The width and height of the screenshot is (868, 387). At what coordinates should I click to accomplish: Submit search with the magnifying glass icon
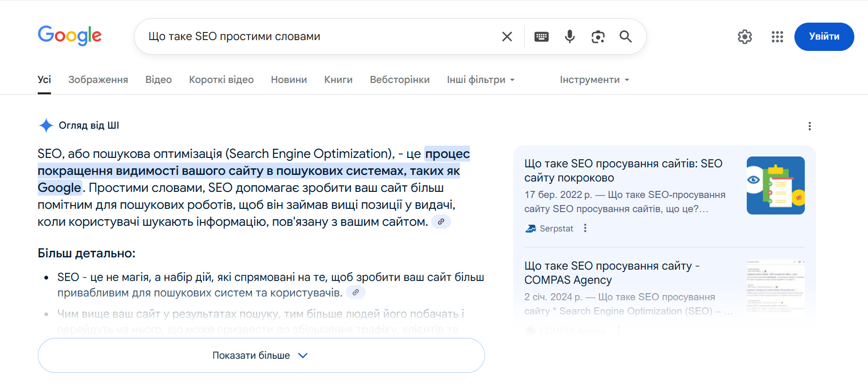tap(626, 37)
